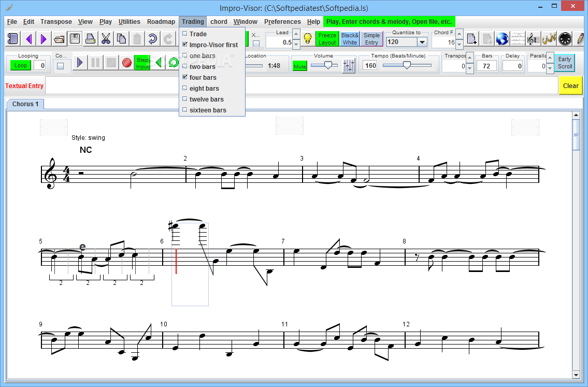Viewport: 588px width, 387px height.
Task: Click in the Textual Entry field
Action: pos(302,85)
